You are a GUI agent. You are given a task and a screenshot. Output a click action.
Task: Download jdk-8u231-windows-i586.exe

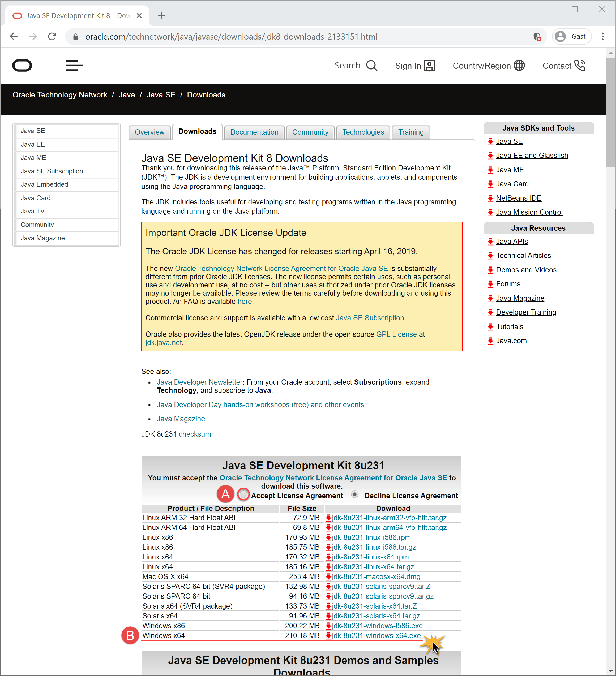(x=377, y=626)
